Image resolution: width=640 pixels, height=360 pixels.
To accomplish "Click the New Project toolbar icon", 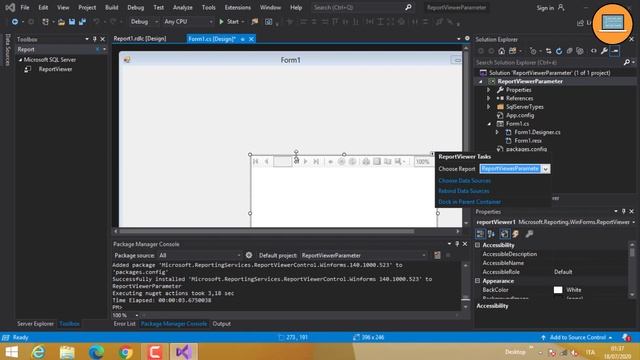I will [x=45, y=22].
